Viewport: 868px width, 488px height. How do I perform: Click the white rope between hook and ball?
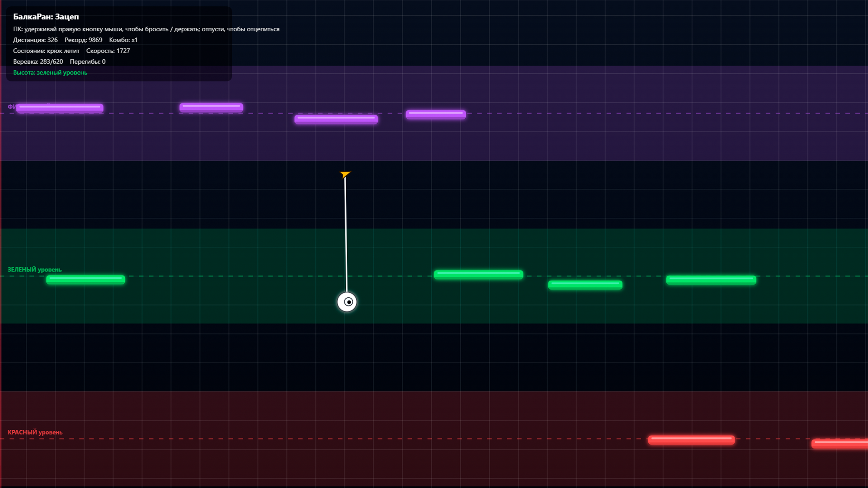pyautogui.click(x=346, y=235)
